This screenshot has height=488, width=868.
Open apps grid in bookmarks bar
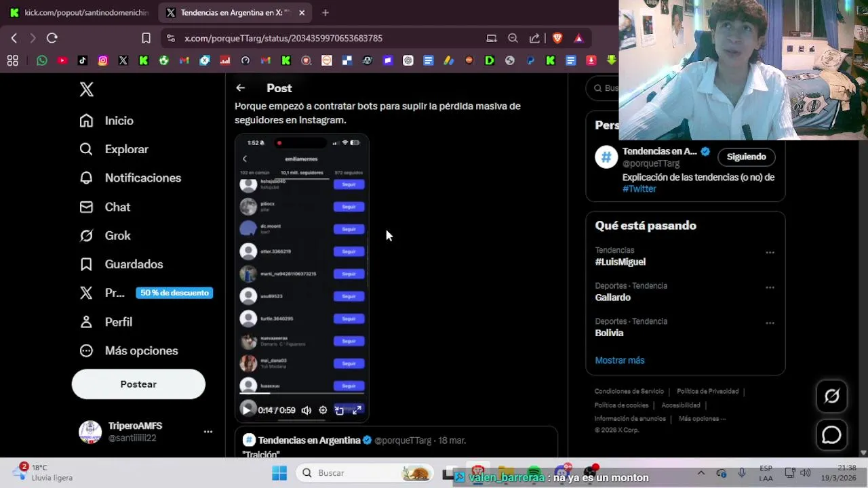coord(13,61)
